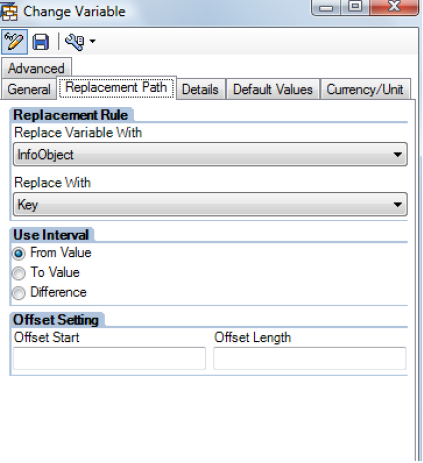
Task: Save the variable with floppy disk icon
Action: click(x=41, y=42)
